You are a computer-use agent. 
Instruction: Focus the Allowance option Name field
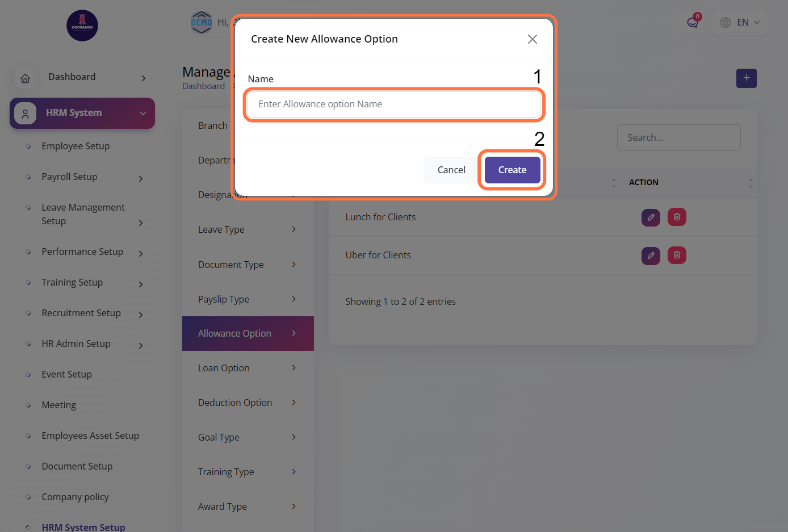coord(394,104)
